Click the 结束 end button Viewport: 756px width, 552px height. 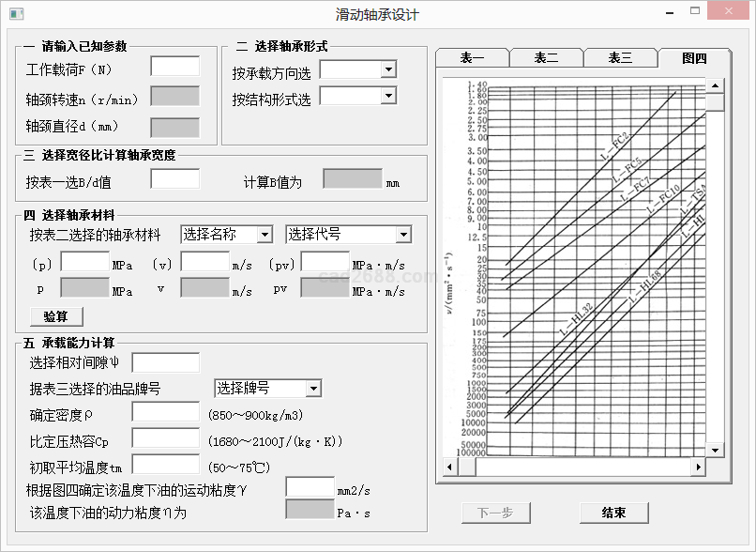click(x=613, y=513)
